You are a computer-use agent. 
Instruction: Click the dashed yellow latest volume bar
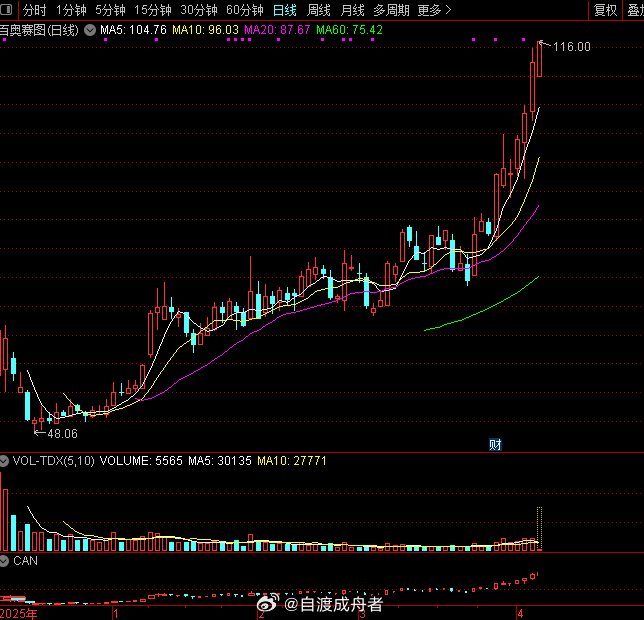tap(539, 529)
